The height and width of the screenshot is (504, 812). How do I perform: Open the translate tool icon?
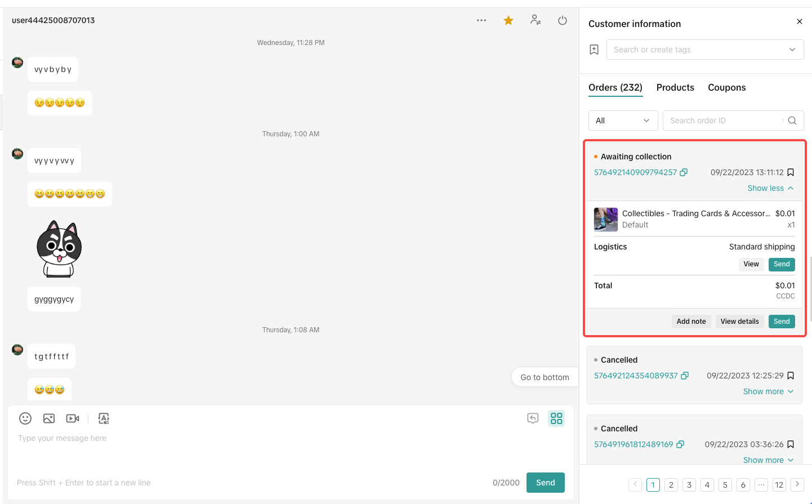104,418
